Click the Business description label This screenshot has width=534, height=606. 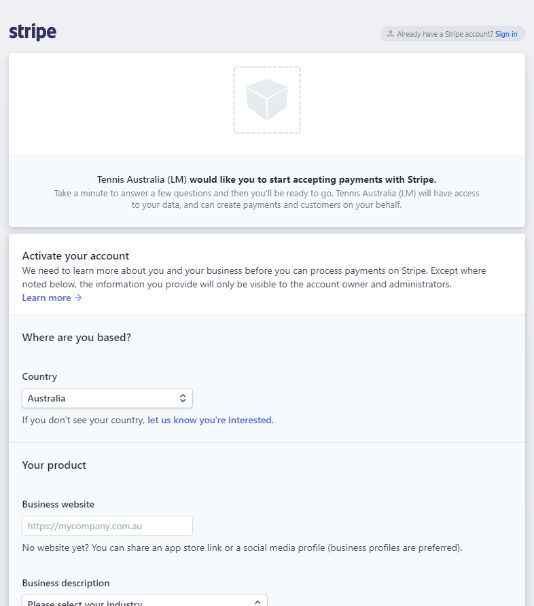66,583
